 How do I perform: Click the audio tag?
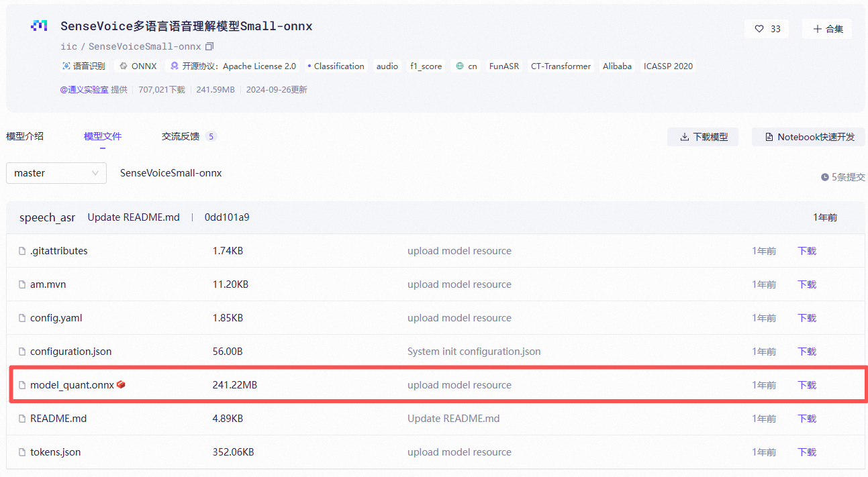[387, 66]
